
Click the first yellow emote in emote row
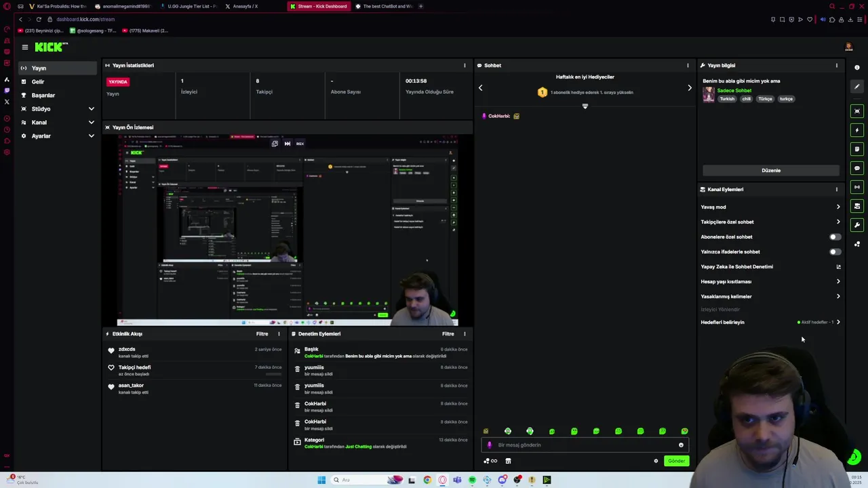[x=486, y=431]
